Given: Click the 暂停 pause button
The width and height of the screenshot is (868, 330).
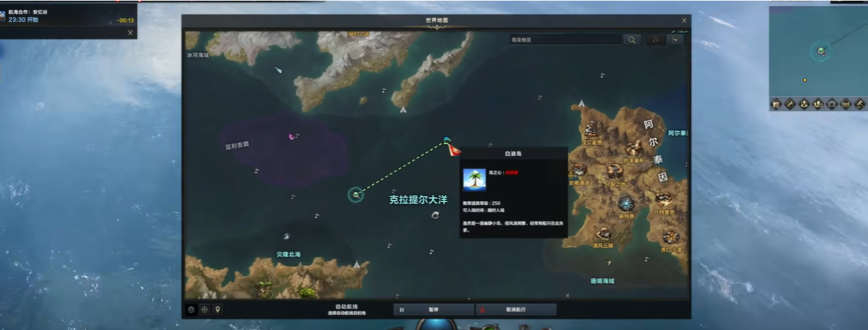Looking at the screenshot, I should [433, 310].
